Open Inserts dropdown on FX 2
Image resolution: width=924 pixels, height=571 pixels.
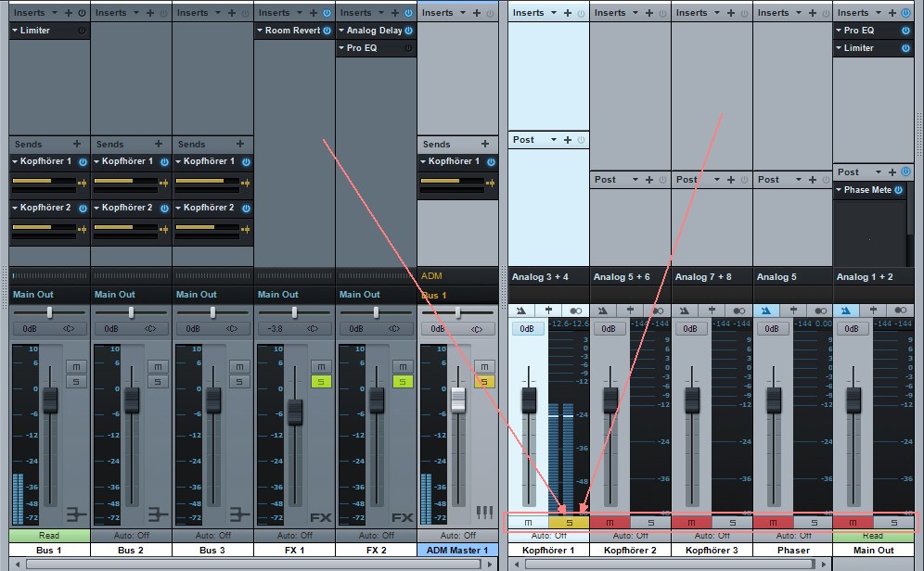(x=382, y=12)
